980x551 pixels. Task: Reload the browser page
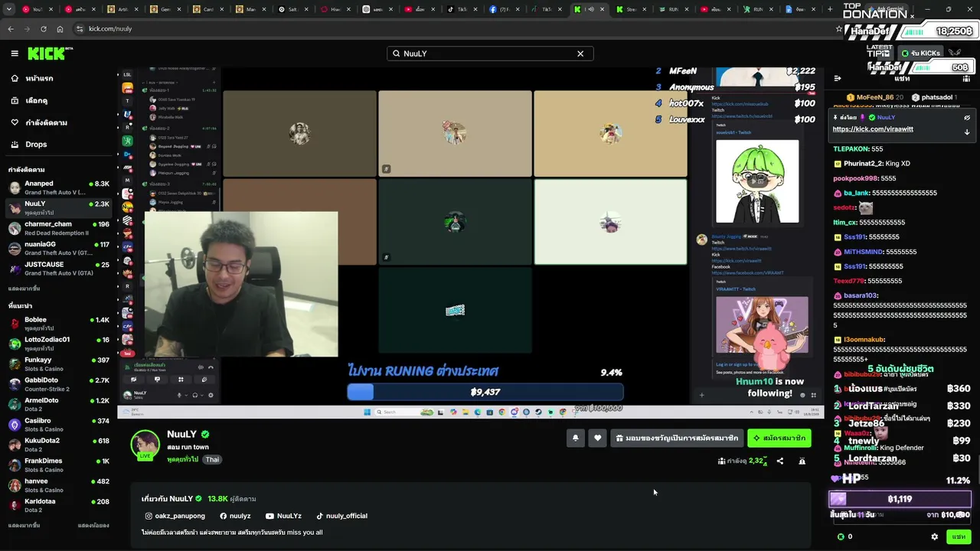tap(43, 28)
